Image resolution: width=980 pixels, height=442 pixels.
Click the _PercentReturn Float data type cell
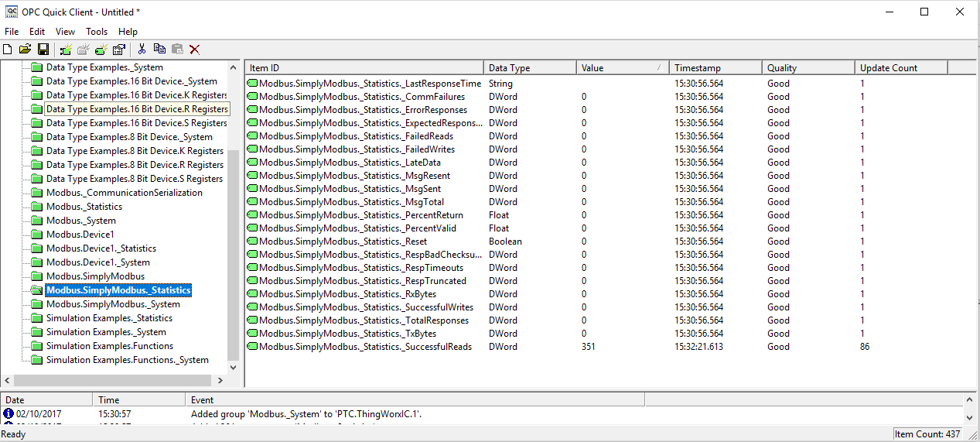coord(499,215)
